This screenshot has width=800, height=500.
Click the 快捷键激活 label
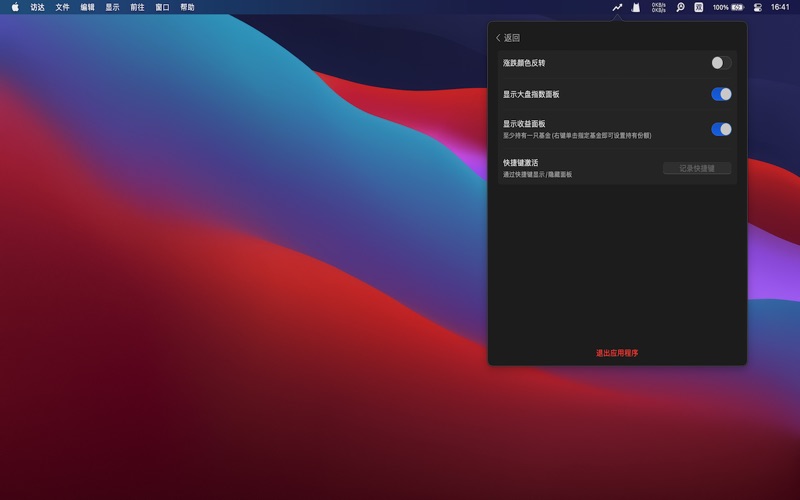coord(520,162)
